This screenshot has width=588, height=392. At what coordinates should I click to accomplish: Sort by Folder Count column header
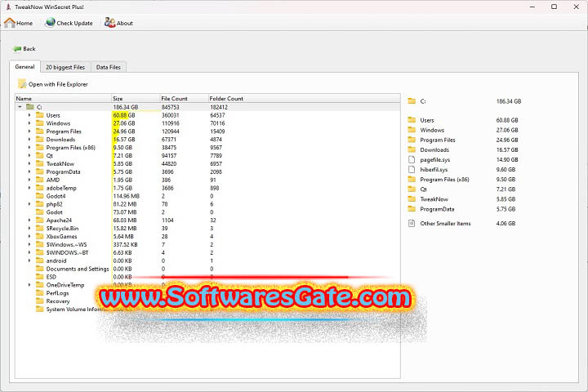point(304,98)
